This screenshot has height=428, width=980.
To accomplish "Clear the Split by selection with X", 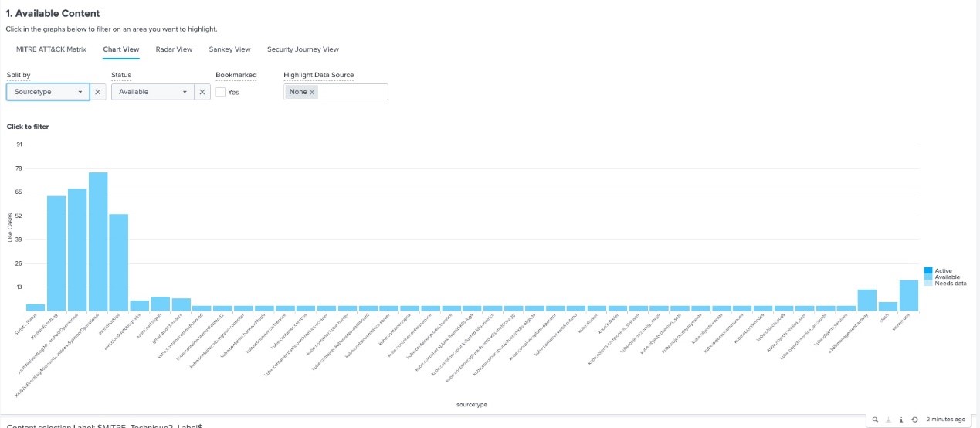I will (98, 92).
